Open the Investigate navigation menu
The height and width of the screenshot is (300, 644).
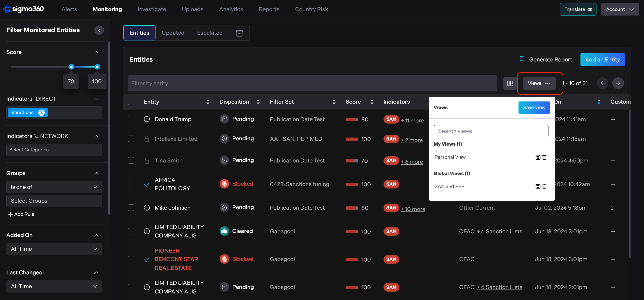coord(152,9)
